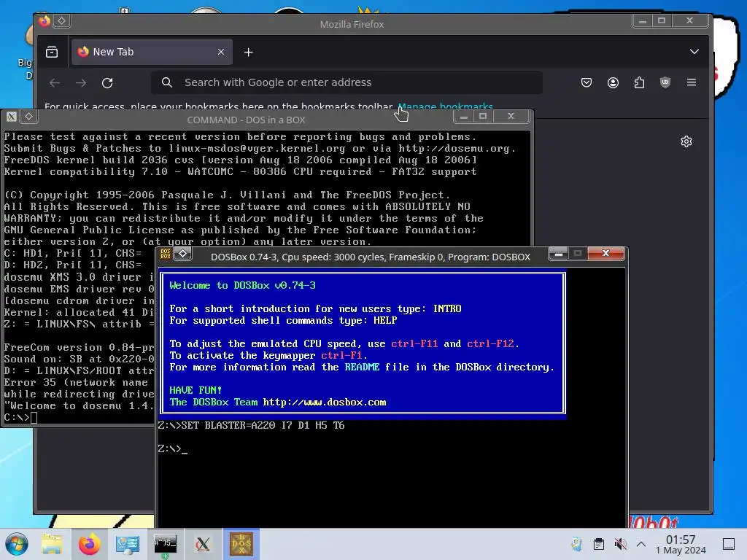The width and height of the screenshot is (747, 560).
Task: Minimize the COMMAND DOS in a BOX window
Action: [463, 116]
